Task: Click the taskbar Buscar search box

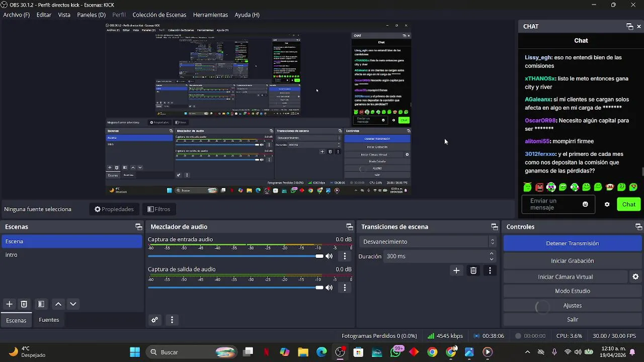Action: 191,352
